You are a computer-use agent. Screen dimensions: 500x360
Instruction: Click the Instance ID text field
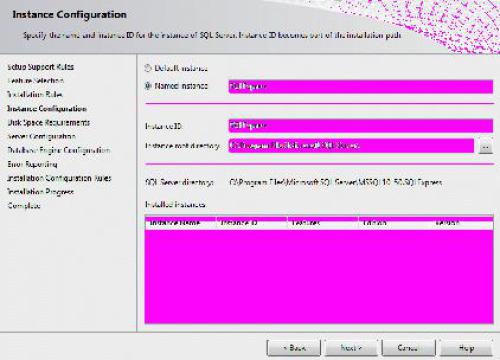[361, 126]
